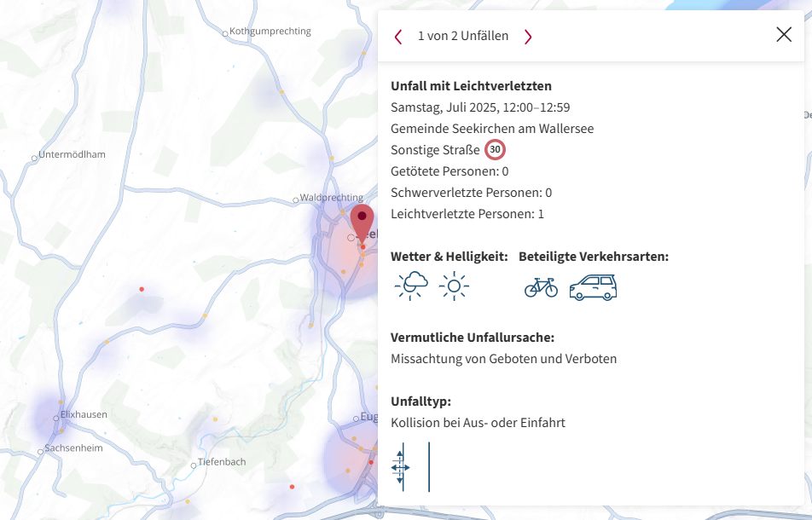
Task: Click the Kothgumprechting place label
Action: coord(270,31)
